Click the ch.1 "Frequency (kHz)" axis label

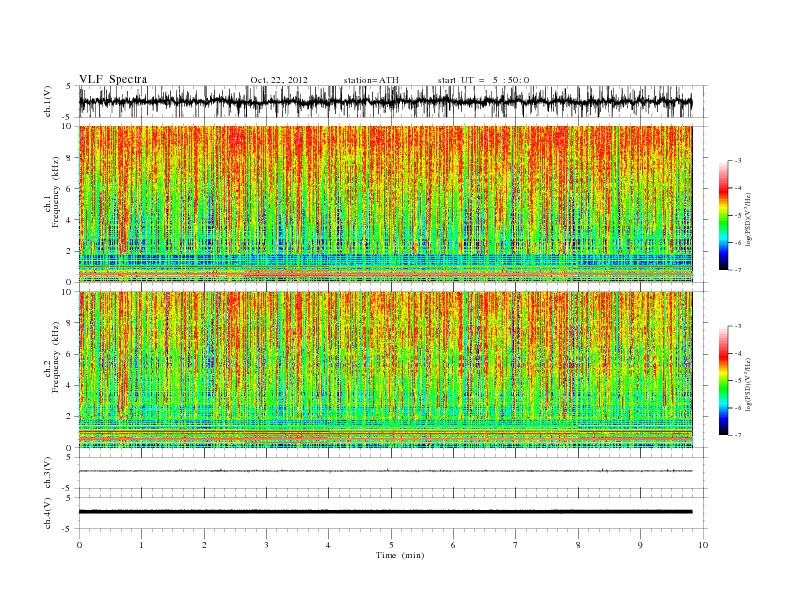(55, 192)
